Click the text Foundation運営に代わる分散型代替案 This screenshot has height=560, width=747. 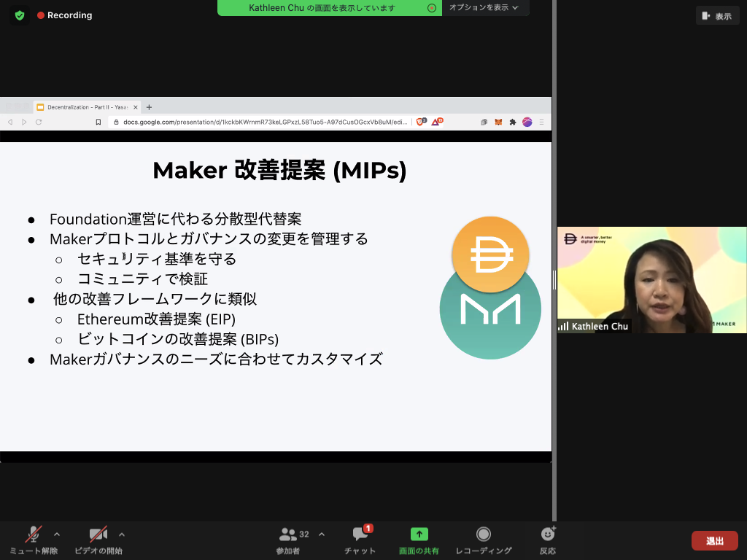tap(175, 219)
